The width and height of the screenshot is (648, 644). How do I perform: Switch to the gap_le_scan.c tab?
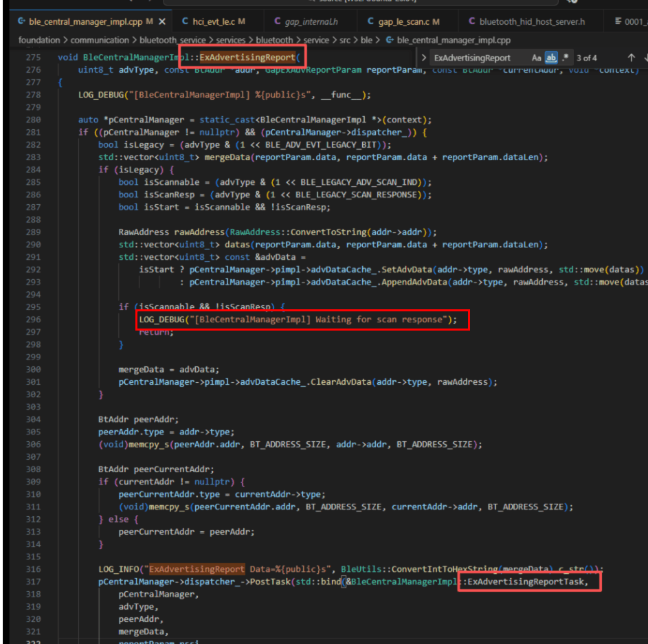404,21
